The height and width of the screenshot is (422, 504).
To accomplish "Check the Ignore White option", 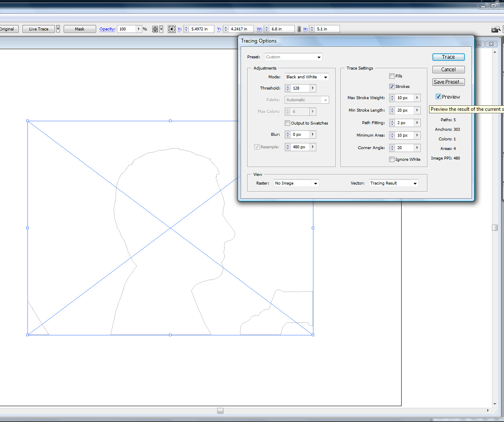I will click(x=392, y=160).
